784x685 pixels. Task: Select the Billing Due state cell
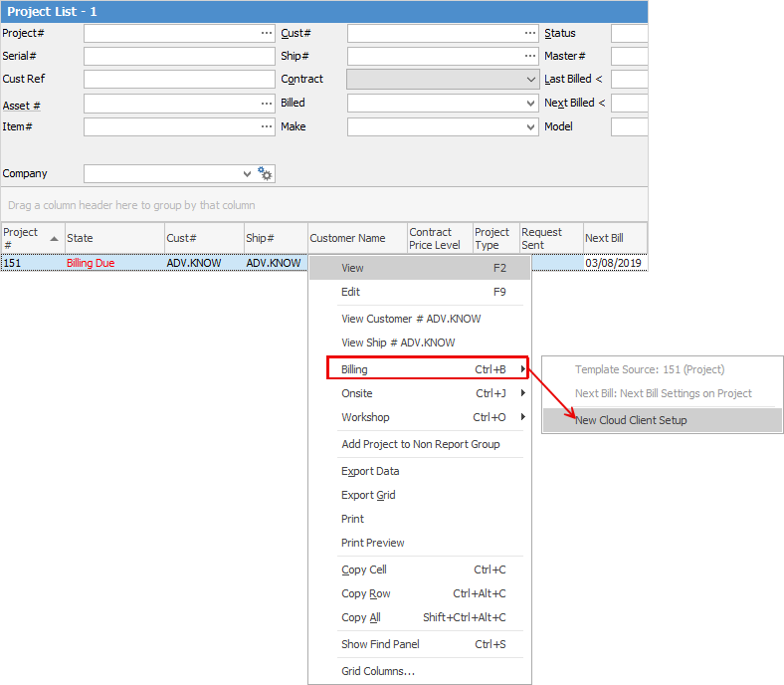tap(114, 263)
